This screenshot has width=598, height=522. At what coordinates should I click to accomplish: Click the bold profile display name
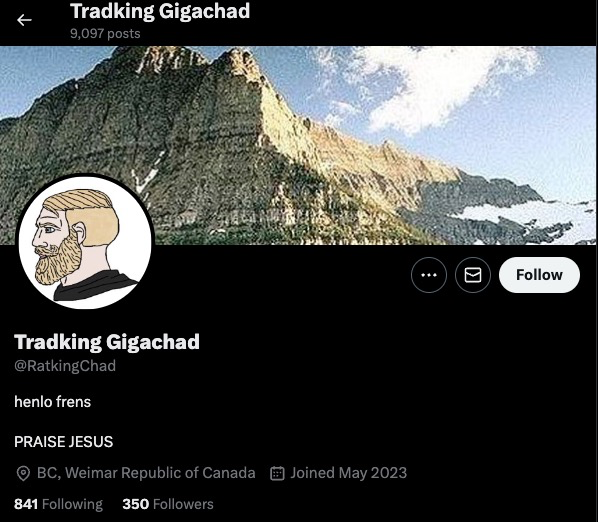tap(107, 342)
